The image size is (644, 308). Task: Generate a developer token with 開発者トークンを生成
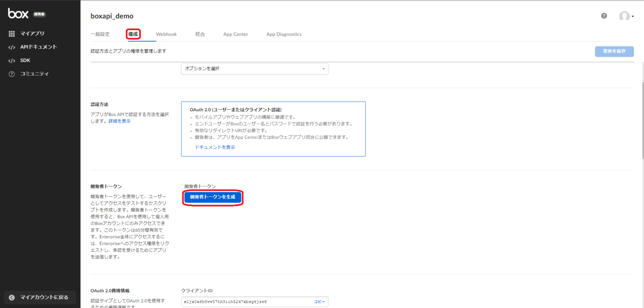coord(213,197)
